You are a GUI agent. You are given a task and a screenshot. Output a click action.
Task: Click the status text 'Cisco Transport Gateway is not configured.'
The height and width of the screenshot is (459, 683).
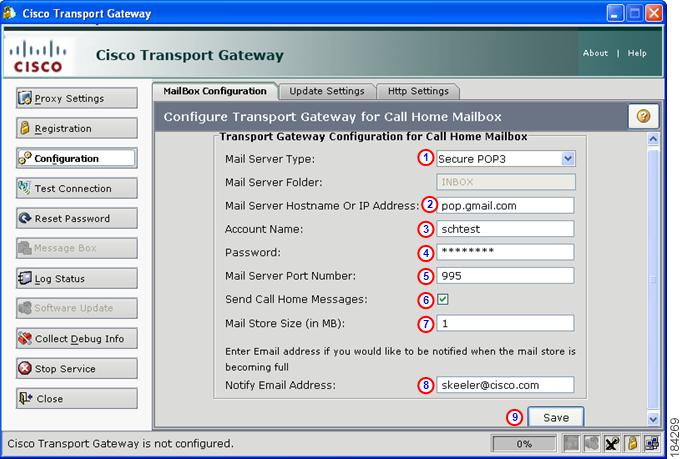point(120,443)
